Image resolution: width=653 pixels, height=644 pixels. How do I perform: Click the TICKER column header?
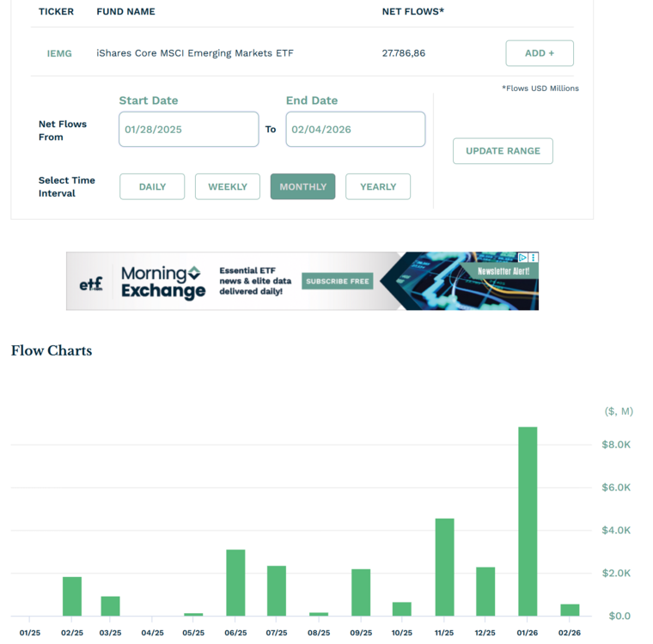(56, 12)
